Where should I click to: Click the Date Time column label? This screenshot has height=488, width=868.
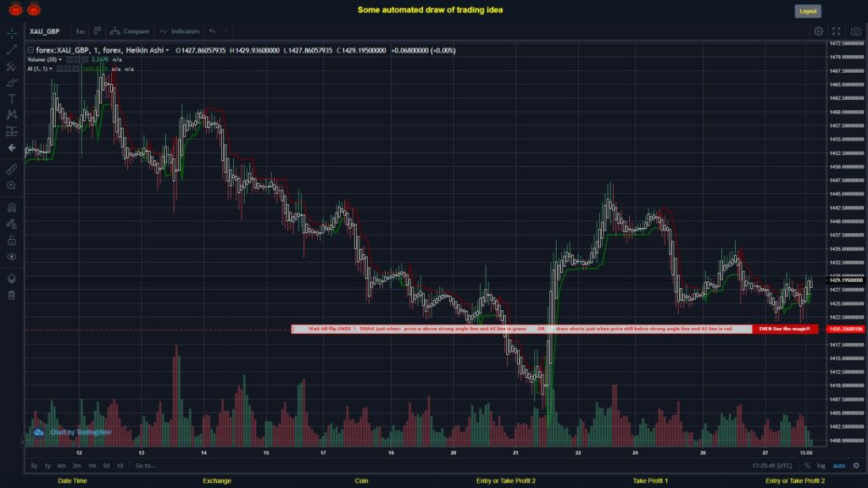(73, 481)
